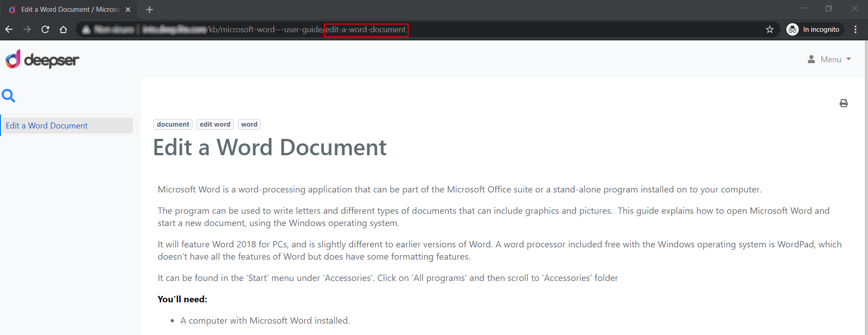The height and width of the screenshot is (335, 868).
Task: Click the 'word' tag
Action: [x=249, y=124]
